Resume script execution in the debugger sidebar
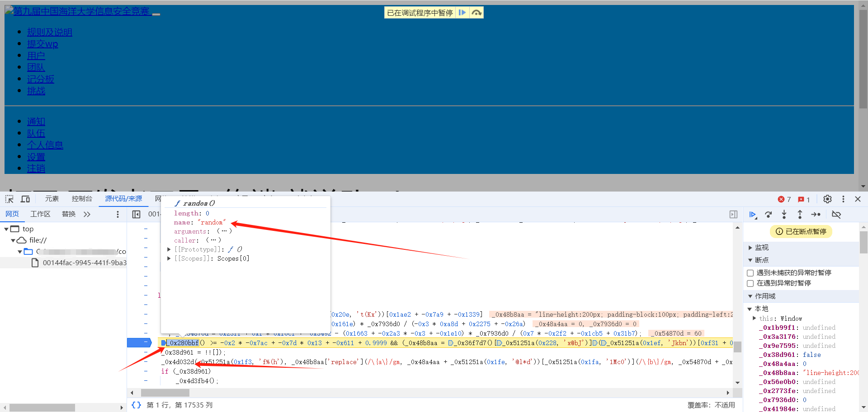Screen dimensions: 868x412 [x=753, y=215]
